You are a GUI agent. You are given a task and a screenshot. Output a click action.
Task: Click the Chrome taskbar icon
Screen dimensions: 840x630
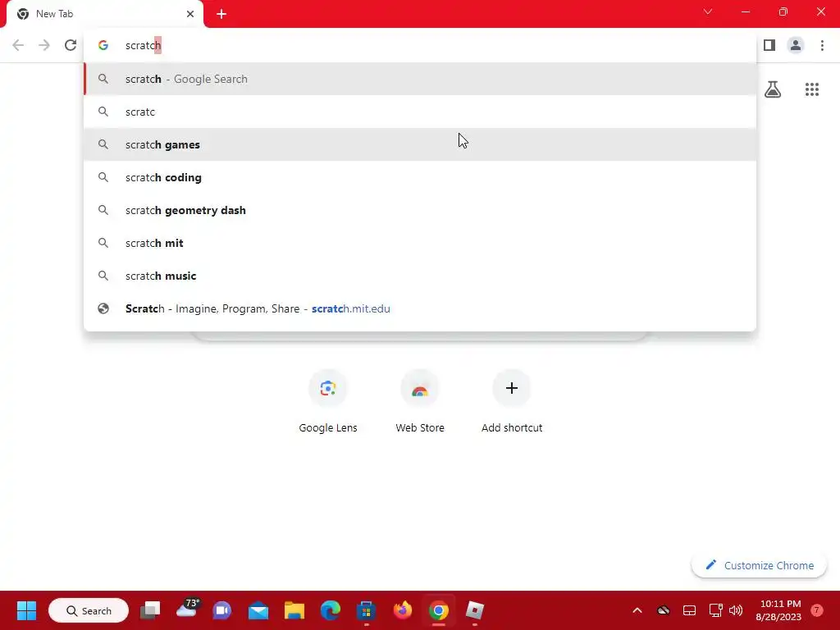tap(438, 610)
